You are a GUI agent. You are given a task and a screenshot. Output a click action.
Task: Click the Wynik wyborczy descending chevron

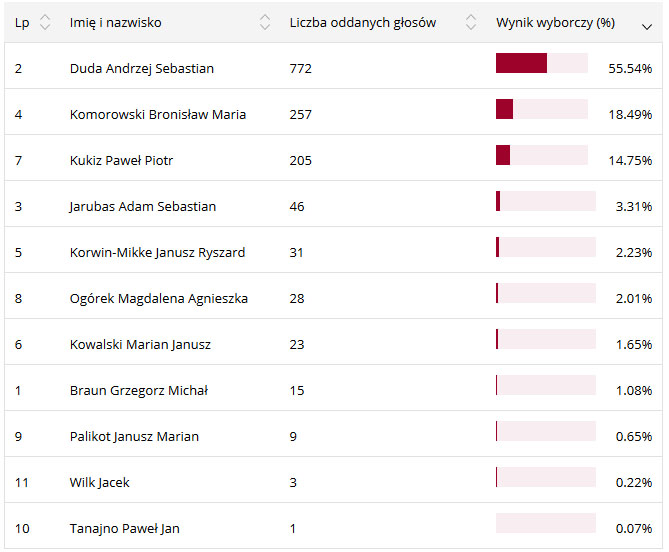(x=647, y=26)
